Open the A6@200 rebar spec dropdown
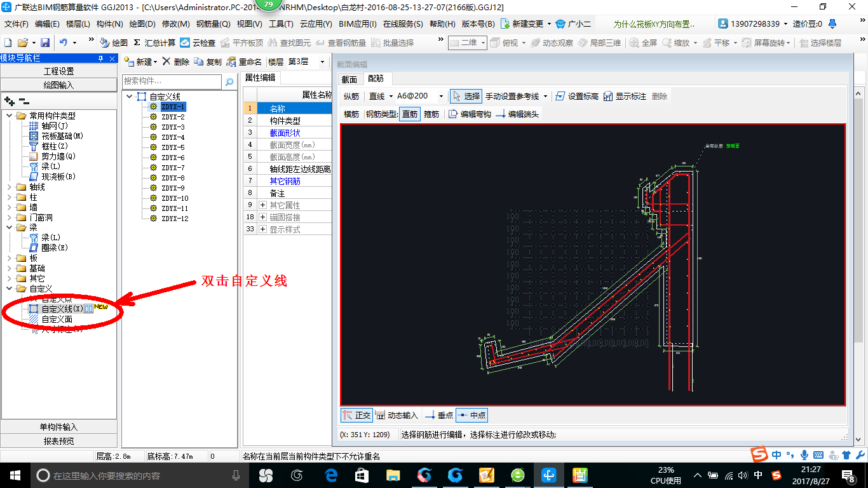868x488 pixels. (441, 96)
